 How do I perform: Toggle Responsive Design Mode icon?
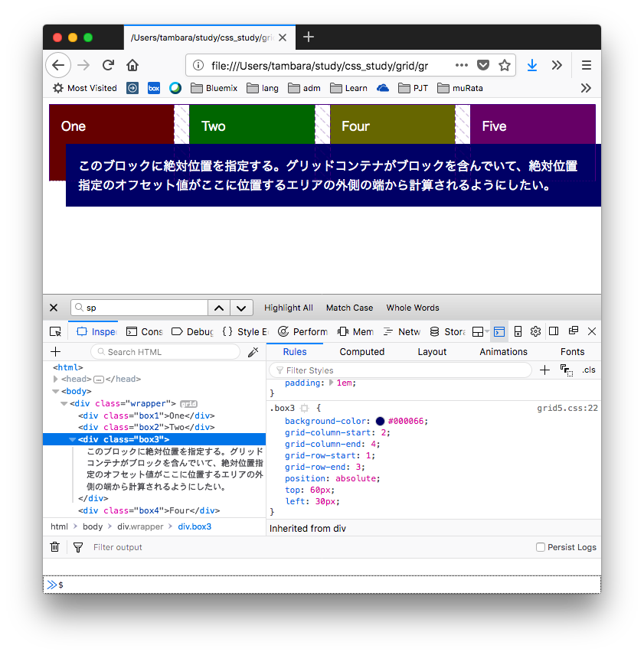coord(518,331)
